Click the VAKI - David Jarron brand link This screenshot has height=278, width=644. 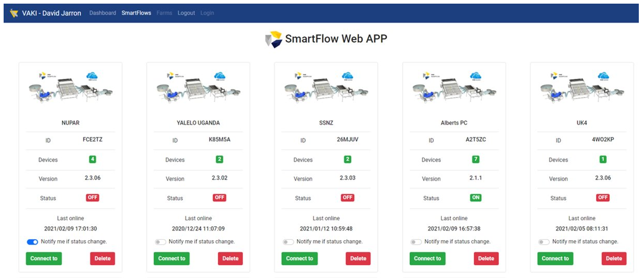(x=51, y=13)
